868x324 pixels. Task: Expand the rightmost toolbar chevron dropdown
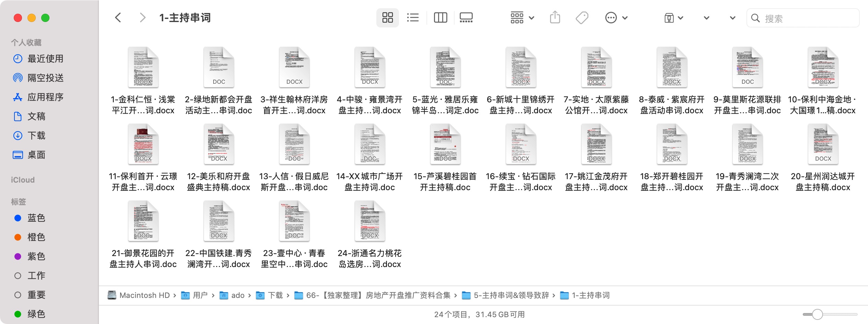732,18
